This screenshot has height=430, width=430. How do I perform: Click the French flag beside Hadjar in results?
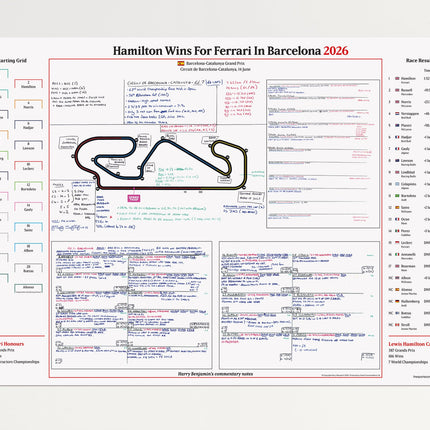click(397, 137)
